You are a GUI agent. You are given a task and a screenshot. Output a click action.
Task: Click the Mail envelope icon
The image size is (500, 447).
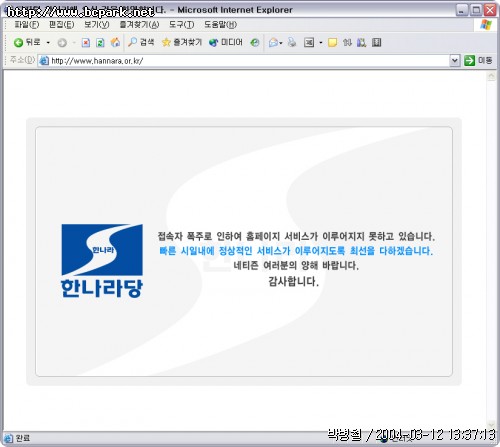[273, 42]
